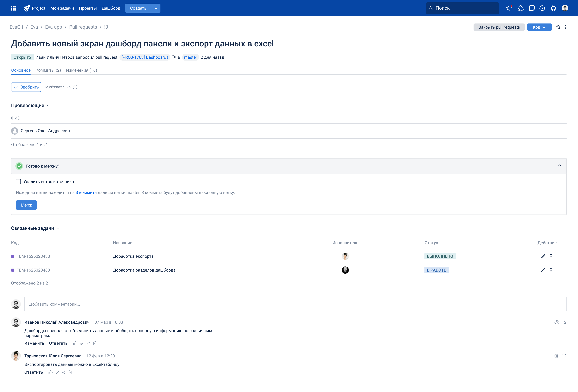Screen dimensions: 578x392
Task: Open the three-dot more actions menu
Action: 566,27
